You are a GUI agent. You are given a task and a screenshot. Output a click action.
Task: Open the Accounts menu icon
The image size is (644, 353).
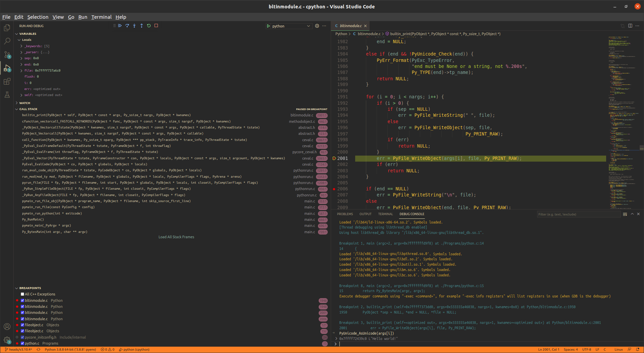tap(7, 327)
